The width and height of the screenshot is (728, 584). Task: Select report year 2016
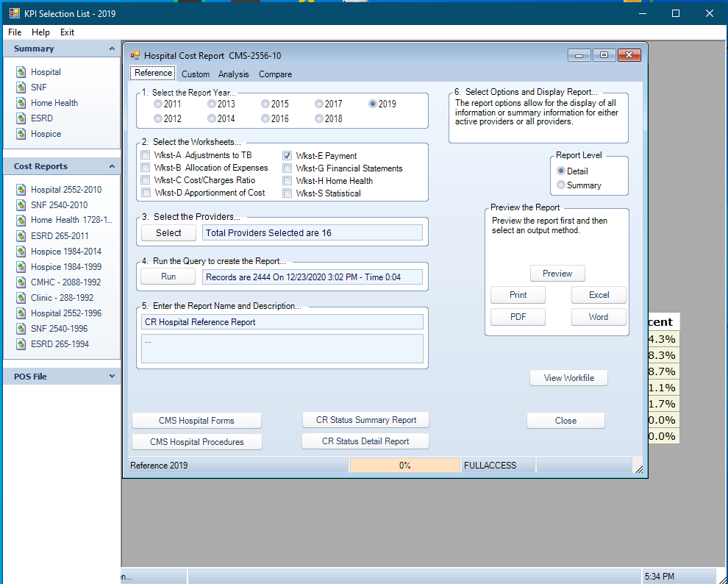coord(265,119)
